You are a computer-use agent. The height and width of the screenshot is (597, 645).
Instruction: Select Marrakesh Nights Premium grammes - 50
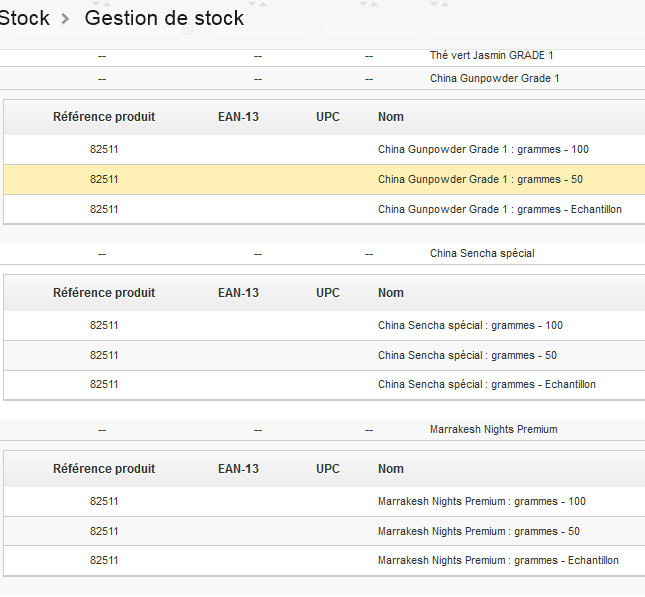[x=325, y=531]
